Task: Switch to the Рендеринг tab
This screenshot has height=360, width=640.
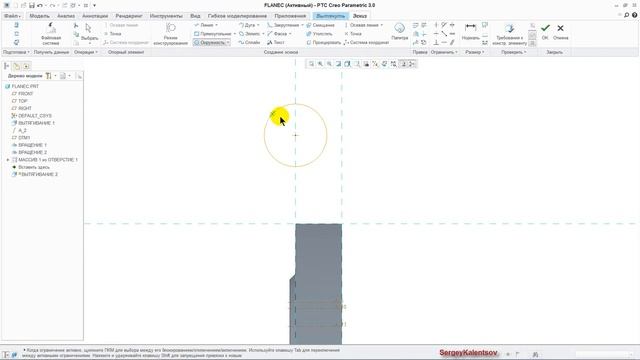Action: [129, 16]
